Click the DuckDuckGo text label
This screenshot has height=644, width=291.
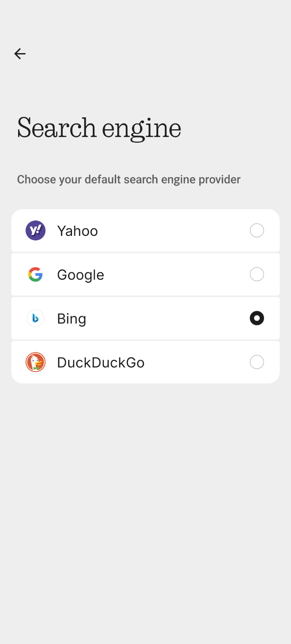101,362
